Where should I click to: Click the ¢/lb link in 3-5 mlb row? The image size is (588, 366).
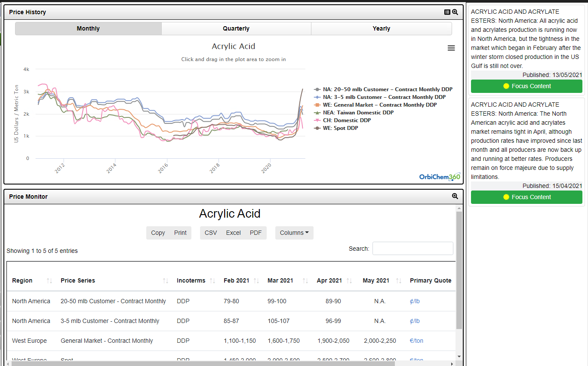click(415, 321)
